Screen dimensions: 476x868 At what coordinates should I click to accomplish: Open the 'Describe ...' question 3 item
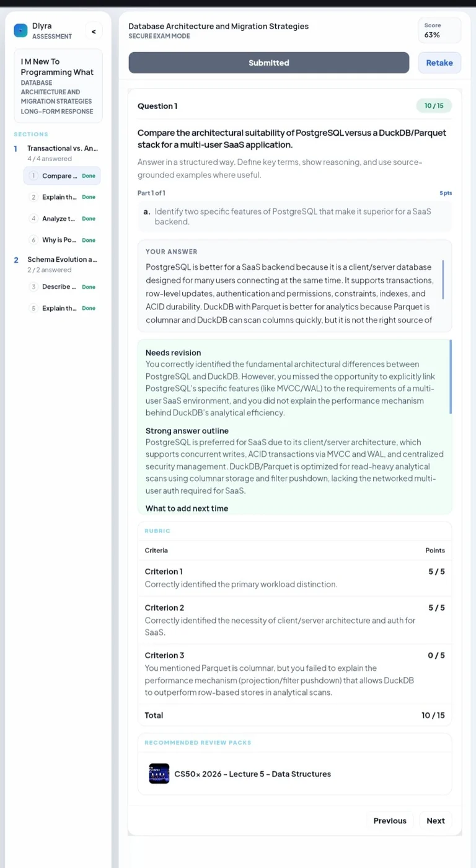(x=62, y=287)
